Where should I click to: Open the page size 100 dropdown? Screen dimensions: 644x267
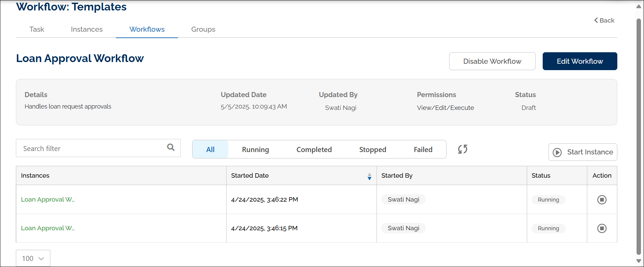point(33,258)
